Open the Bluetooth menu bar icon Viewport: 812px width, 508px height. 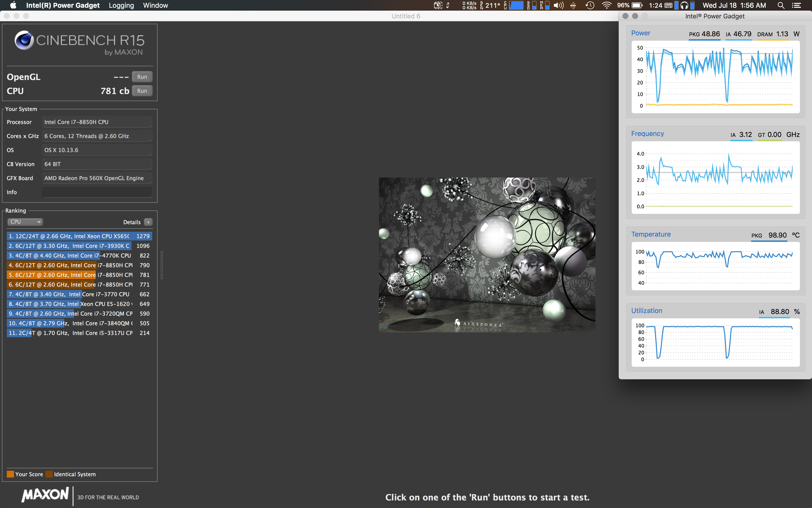click(573, 5)
